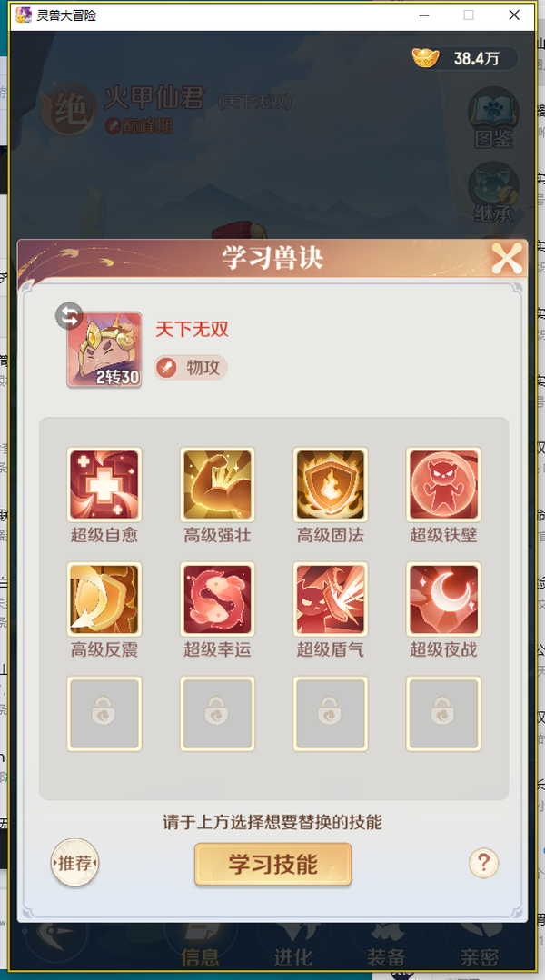The height and width of the screenshot is (980, 545).
Task: Click the last locked skill slot
Action: point(444,713)
